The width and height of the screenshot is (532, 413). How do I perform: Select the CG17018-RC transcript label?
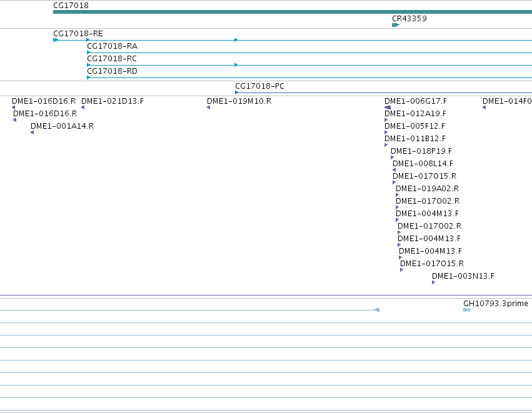click(x=112, y=59)
